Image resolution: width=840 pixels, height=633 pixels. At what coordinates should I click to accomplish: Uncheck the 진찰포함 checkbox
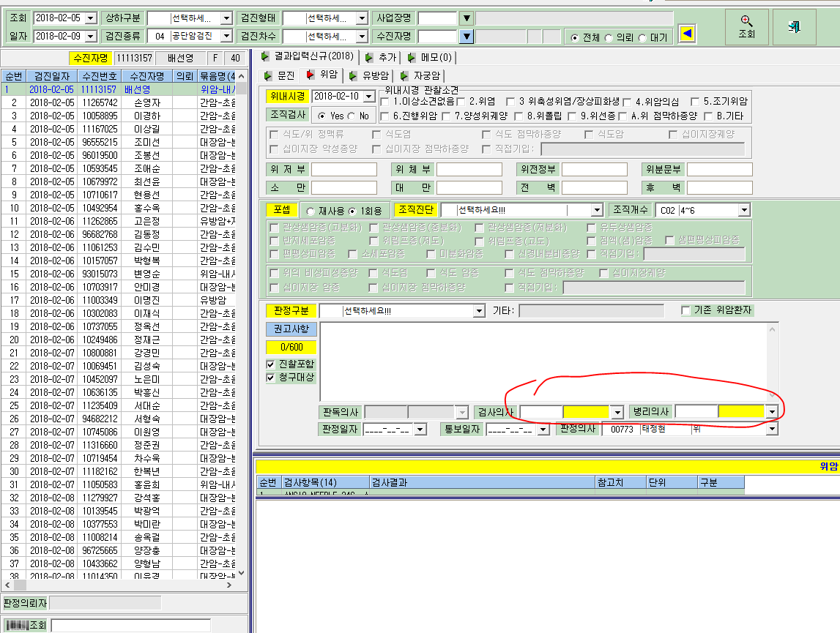(270, 364)
